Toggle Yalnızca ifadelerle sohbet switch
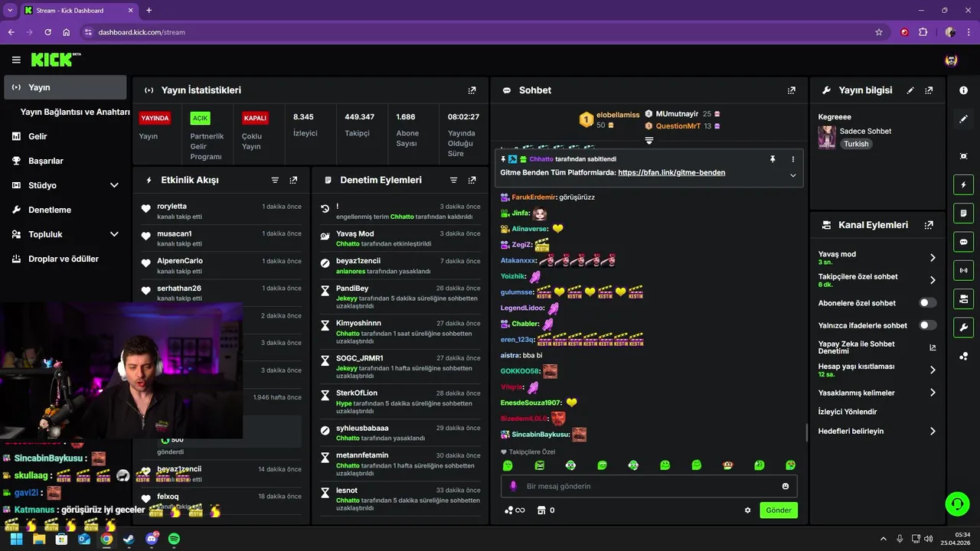 click(x=928, y=325)
